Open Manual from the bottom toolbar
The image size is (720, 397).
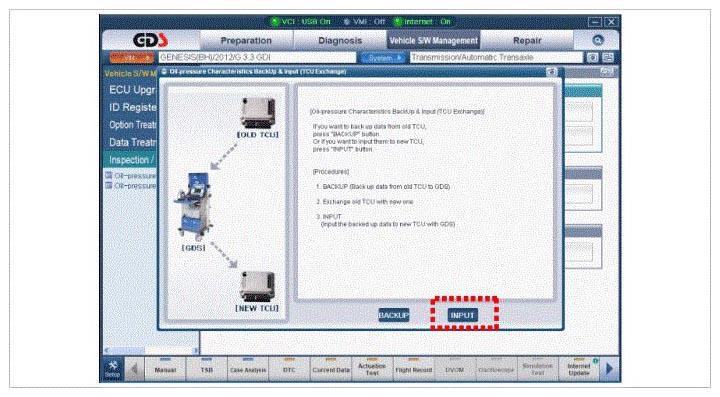pos(165,369)
